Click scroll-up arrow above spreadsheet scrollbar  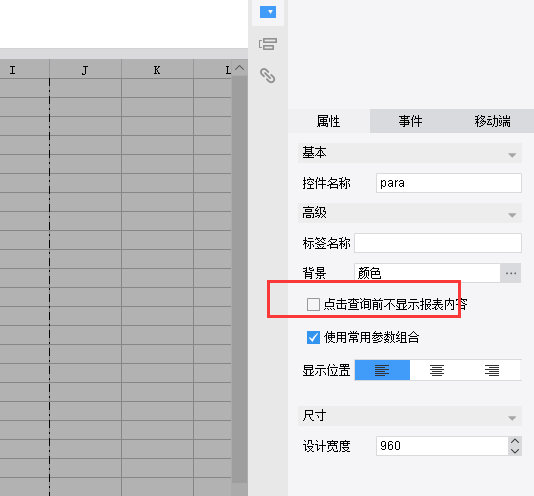(239, 68)
